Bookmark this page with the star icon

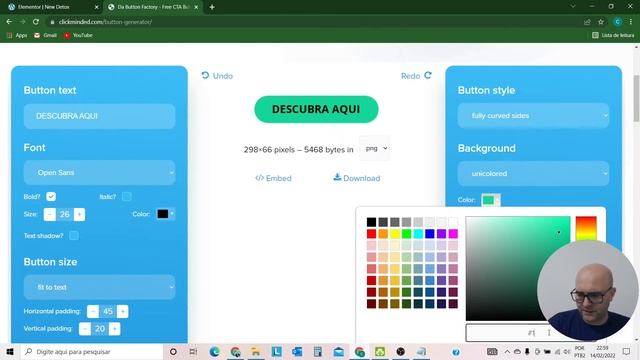point(601,22)
